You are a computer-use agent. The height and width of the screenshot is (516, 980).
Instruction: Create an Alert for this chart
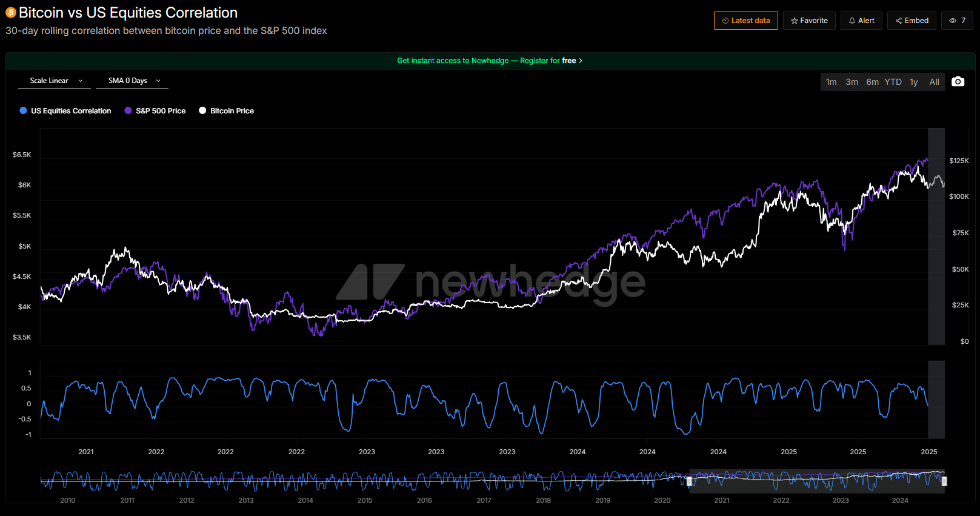[x=861, y=21]
